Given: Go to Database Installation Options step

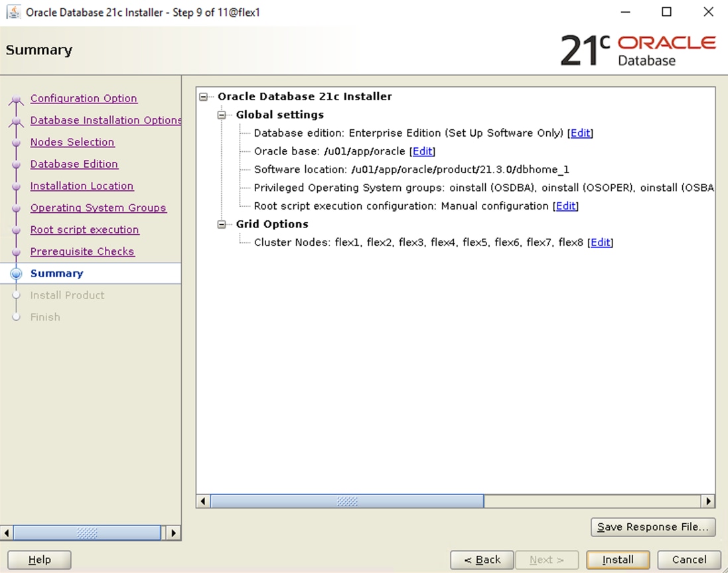Looking at the screenshot, I should click(x=106, y=120).
